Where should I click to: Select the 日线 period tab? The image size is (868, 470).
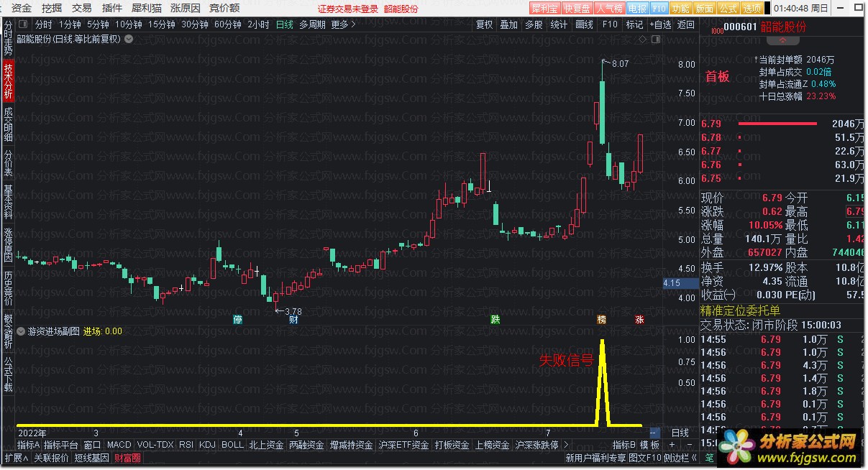click(285, 24)
